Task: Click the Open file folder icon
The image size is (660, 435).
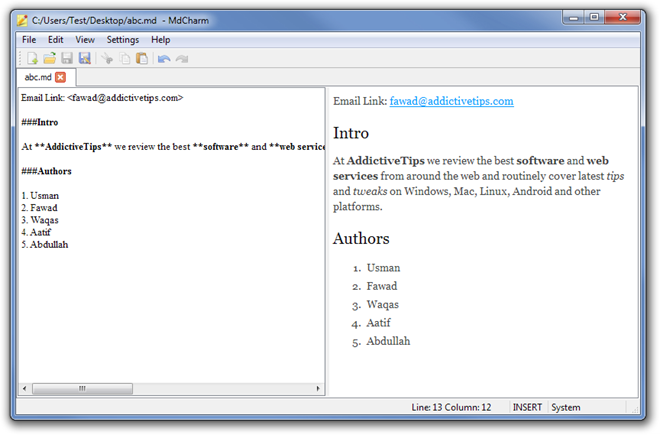Action: [49, 59]
